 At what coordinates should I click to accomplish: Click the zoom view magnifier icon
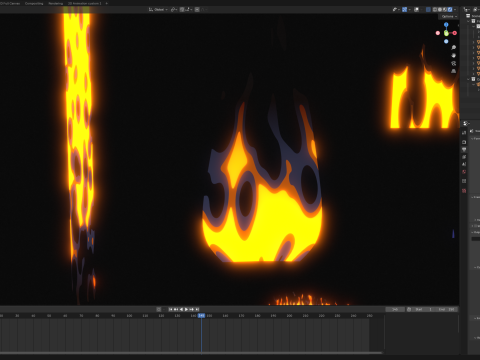coord(453,48)
